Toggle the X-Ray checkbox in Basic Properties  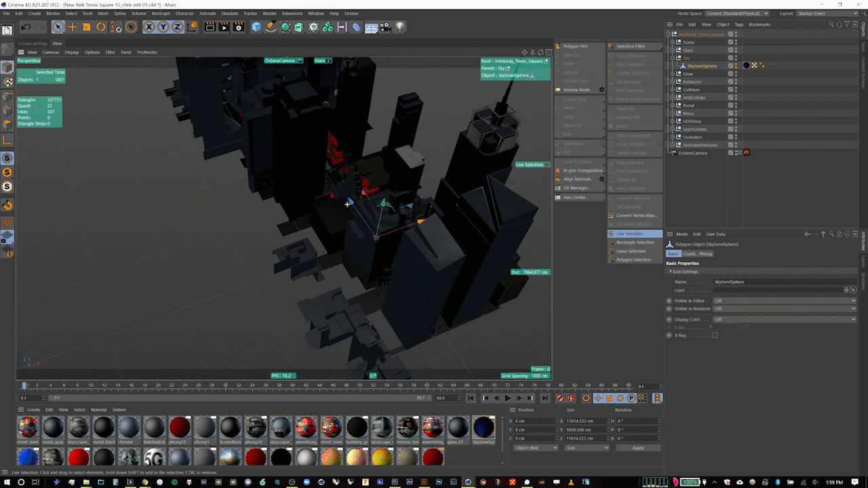coord(715,335)
